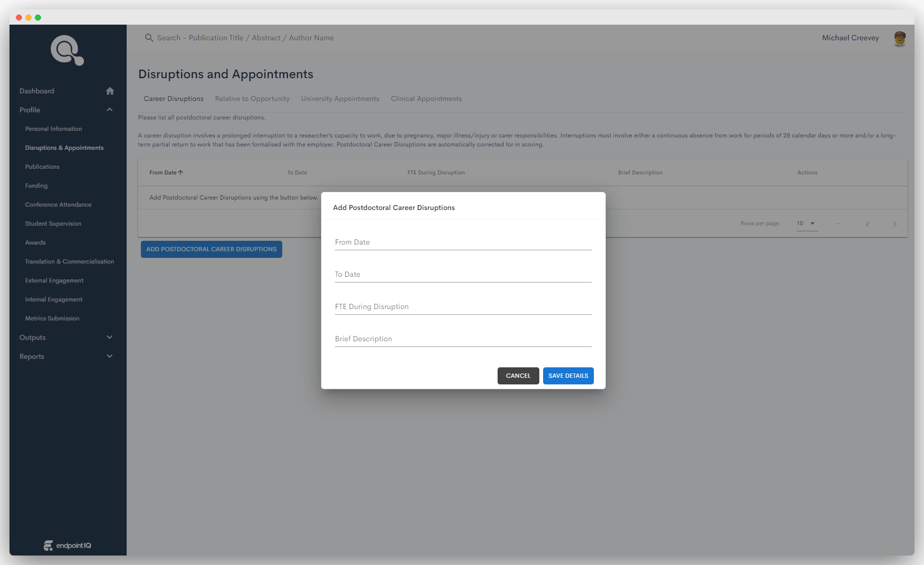The image size is (924, 565).
Task: Click the Save Details button
Action: (x=568, y=376)
